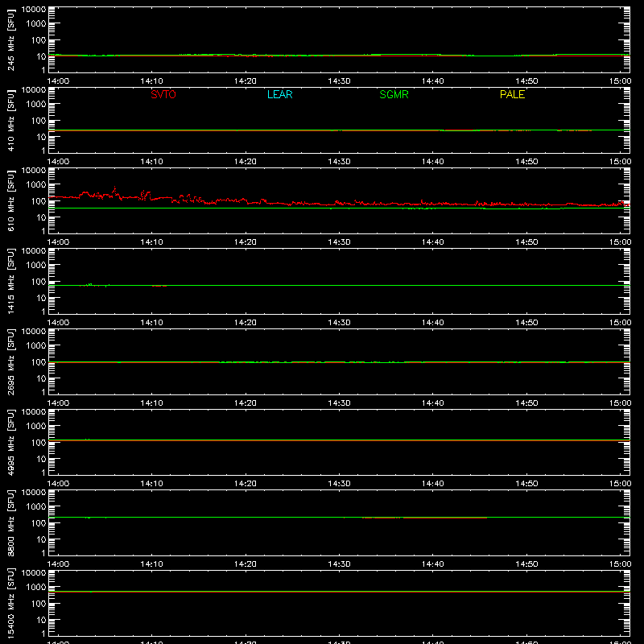The height and width of the screenshot is (644, 644).
Task: Click 14:40 time label under 4995 MHz panel
Action: [x=433, y=484]
